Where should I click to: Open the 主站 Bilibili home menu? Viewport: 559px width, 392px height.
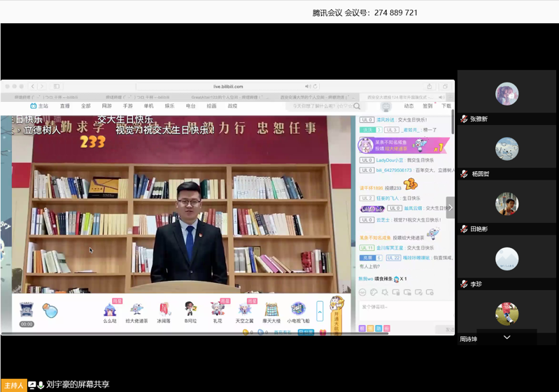tap(39, 106)
